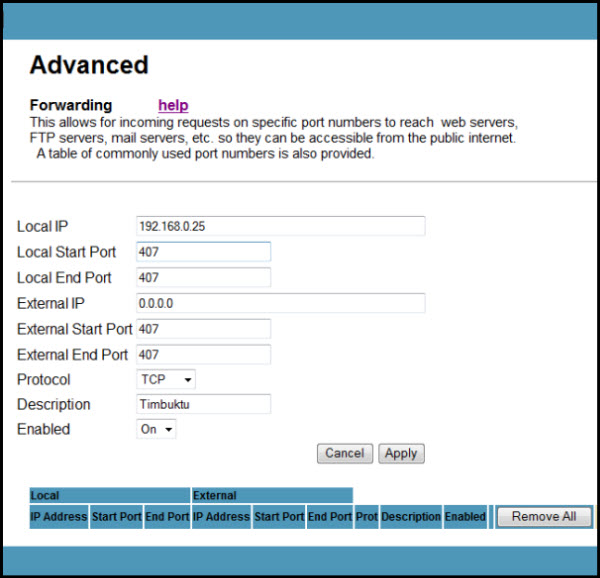
Task: Open the Protocol dropdown showing TCP
Action: [166, 380]
